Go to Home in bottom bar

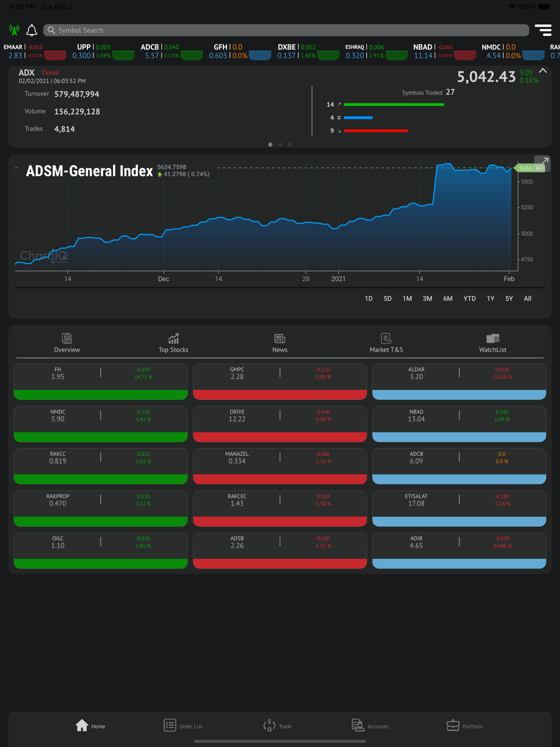pyautogui.click(x=90, y=726)
